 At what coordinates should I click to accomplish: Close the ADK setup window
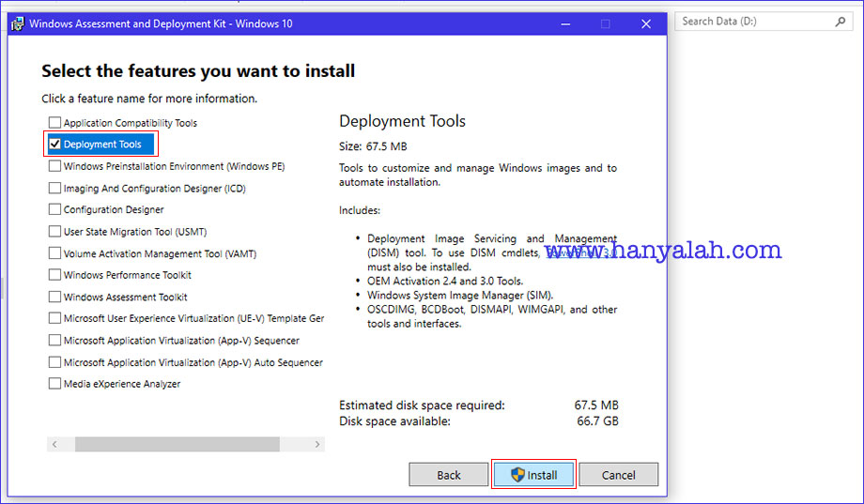646,23
